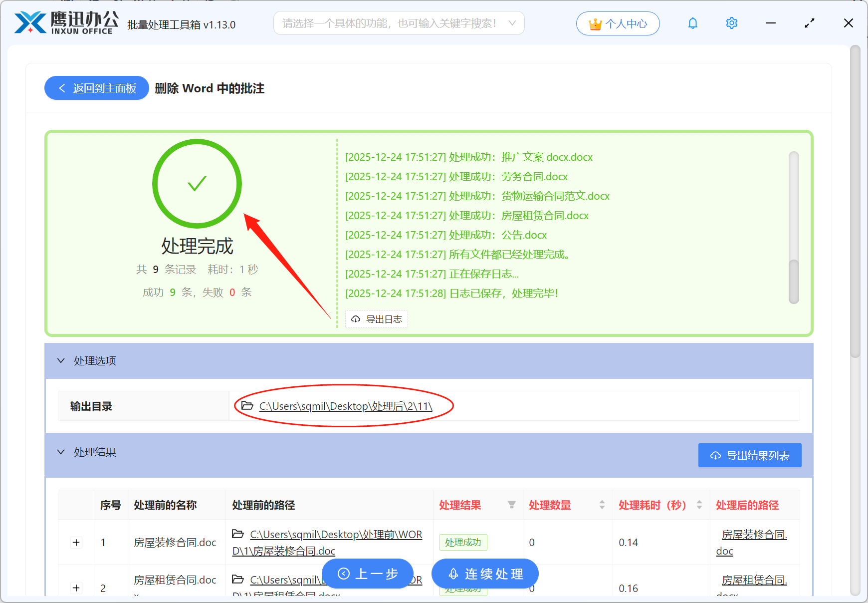Image resolution: width=868 pixels, height=603 pixels.
Task: Click the sort icon beside 处理数量
Action: click(x=601, y=505)
